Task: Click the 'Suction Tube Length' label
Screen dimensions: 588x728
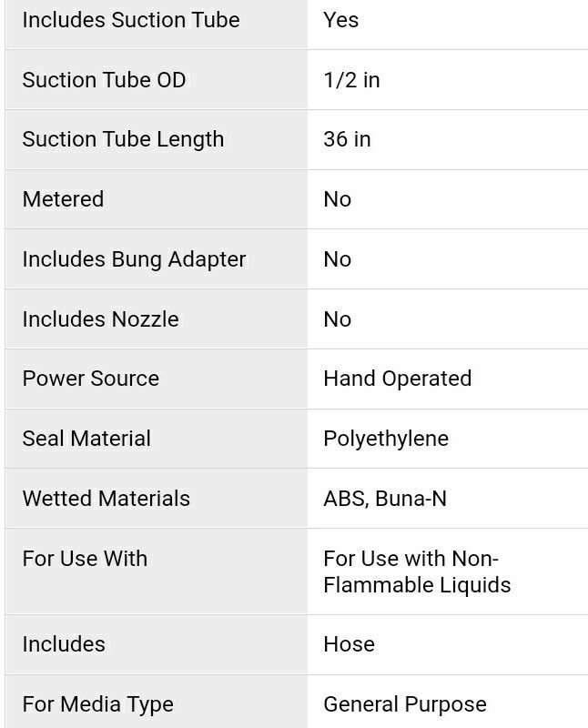Action: click(x=123, y=139)
